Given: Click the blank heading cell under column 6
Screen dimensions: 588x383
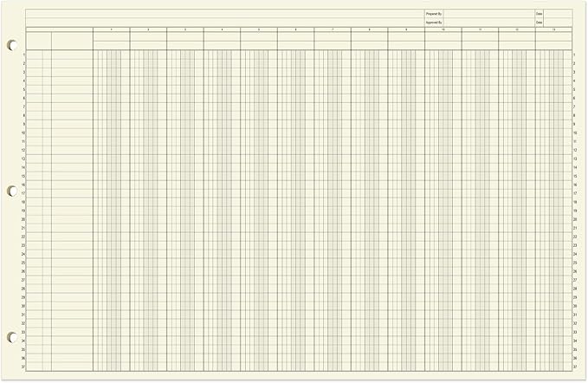Looking at the screenshot, I should [x=295, y=41].
